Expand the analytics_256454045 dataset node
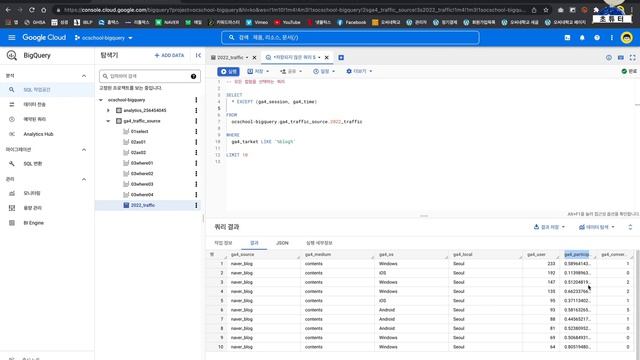The height and width of the screenshot is (360, 640). tap(108, 110)
